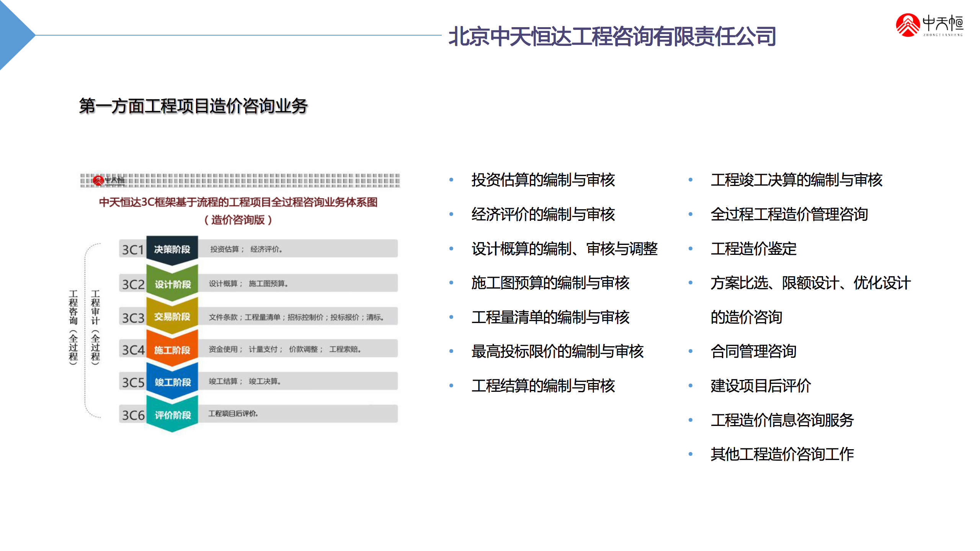Click bullet 建设项目后评价
This screenshot has height=551, width=980.
(761, 386)
